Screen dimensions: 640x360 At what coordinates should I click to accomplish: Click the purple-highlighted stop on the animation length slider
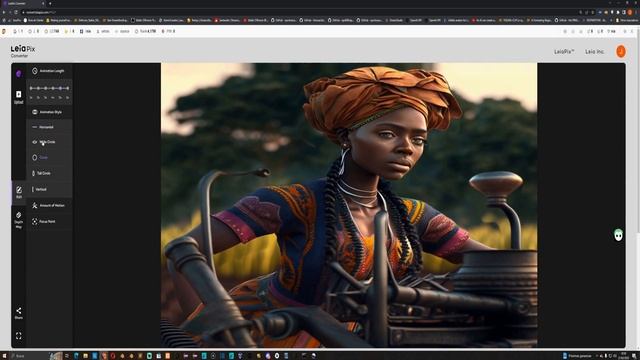tap(60, 88)
